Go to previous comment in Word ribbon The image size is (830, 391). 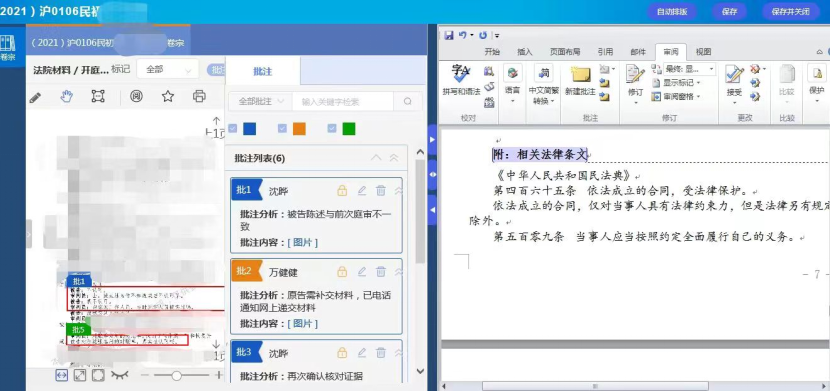coord(604,83)
